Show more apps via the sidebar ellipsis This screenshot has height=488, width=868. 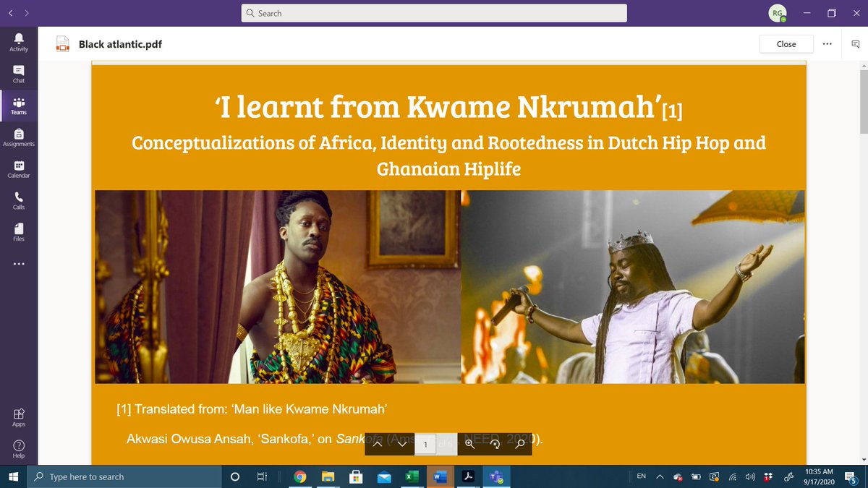point(19,264)
